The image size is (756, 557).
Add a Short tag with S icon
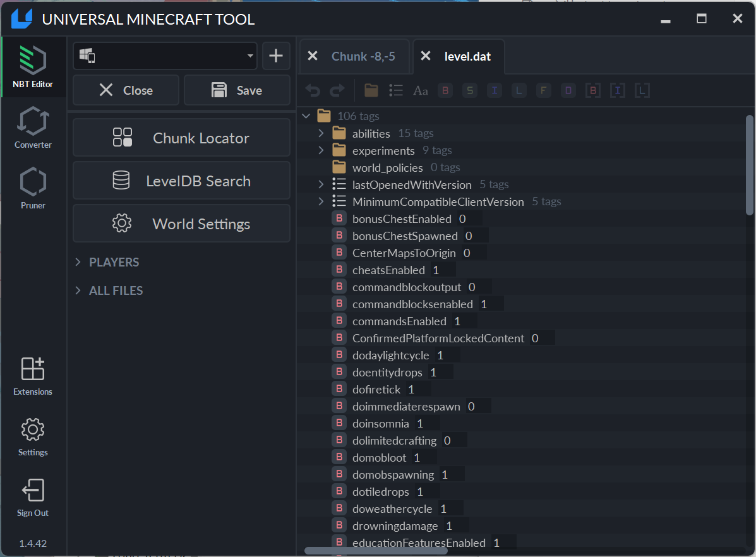tap(470, 90)
